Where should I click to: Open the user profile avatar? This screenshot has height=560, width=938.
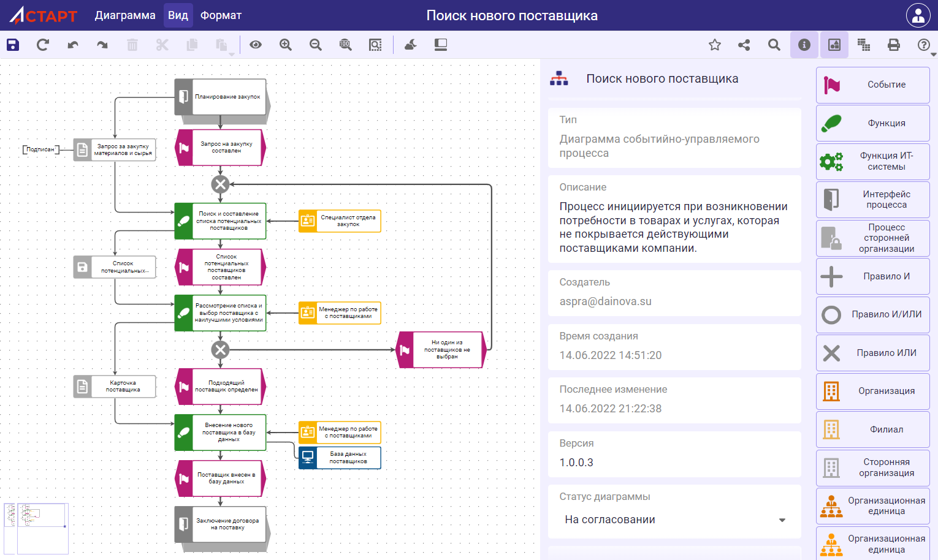tap(918, 15)
